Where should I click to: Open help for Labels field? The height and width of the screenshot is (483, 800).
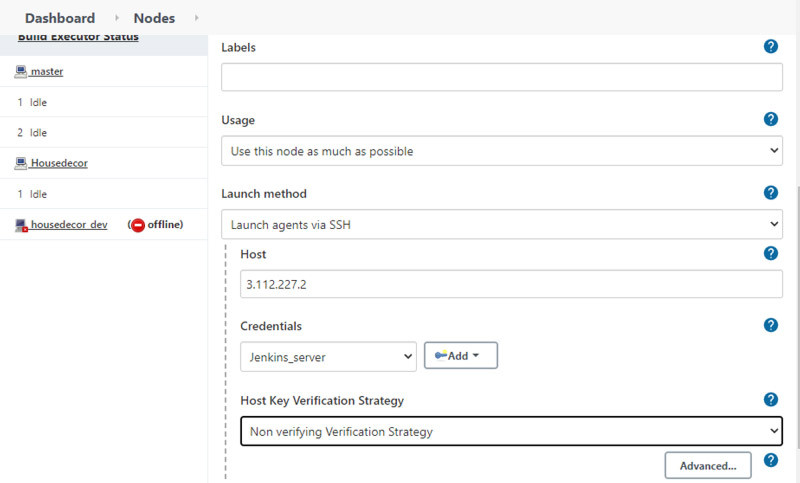pyautogui.click(x=770, y=46)
